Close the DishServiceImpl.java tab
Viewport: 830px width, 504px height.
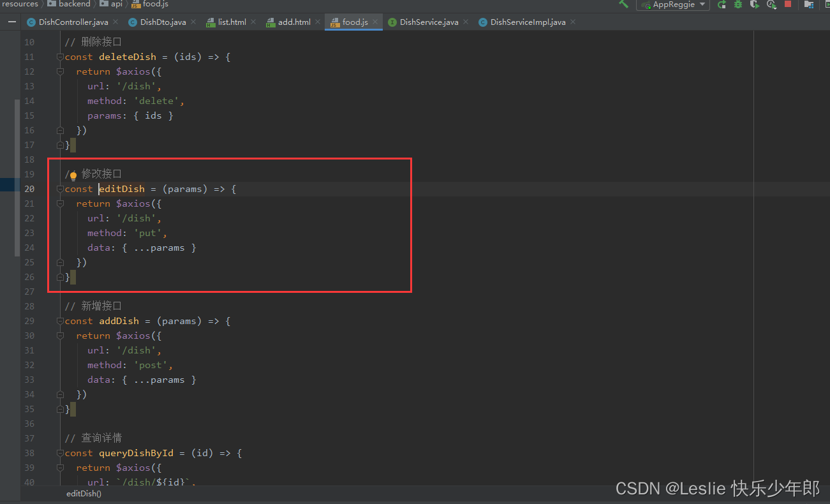572,22
